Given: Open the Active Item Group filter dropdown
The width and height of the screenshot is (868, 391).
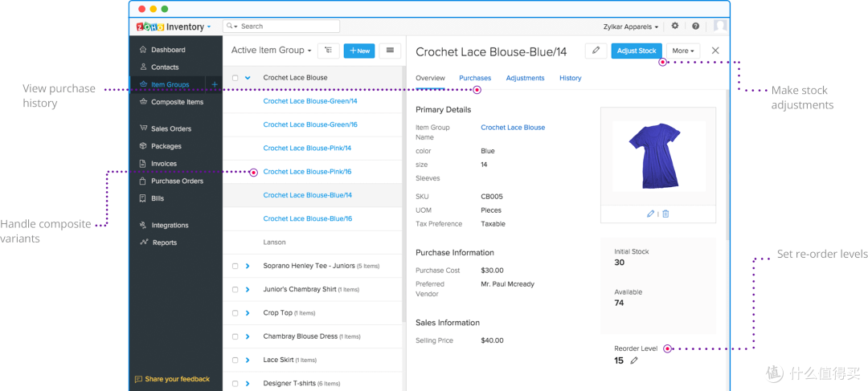Looking at the screenshot, I should coord(272,51).
